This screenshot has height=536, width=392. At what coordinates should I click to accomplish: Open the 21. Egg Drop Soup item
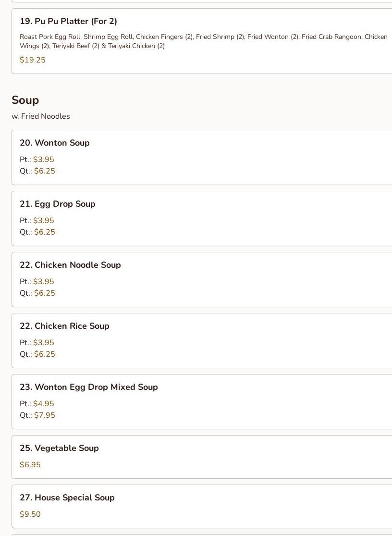[58, 204]
